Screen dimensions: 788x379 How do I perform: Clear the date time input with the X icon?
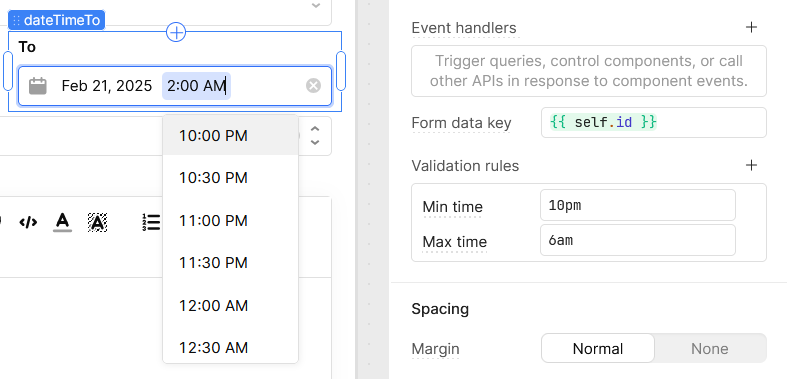pos(313,86)
